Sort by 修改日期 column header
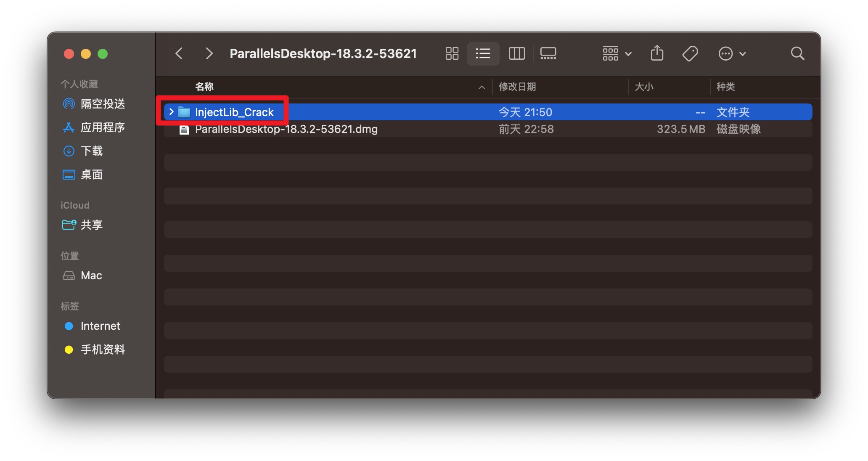Viewport: 868px width, 461px height. (x=517, y=87)
